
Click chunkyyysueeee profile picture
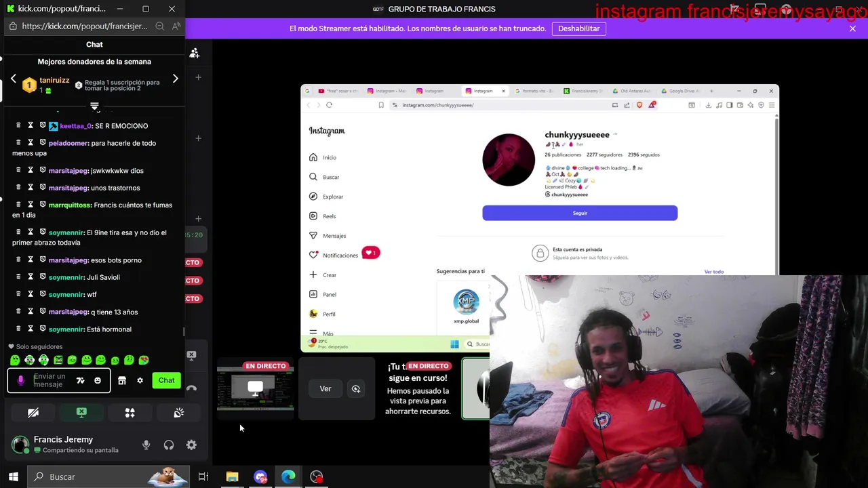pos(509,160)
